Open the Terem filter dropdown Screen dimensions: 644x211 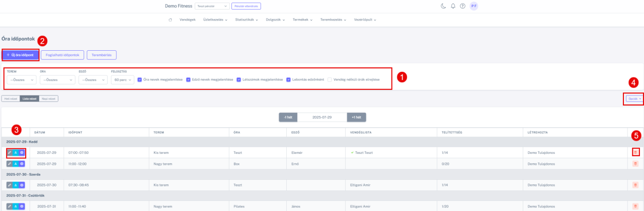tap(21, 80)
